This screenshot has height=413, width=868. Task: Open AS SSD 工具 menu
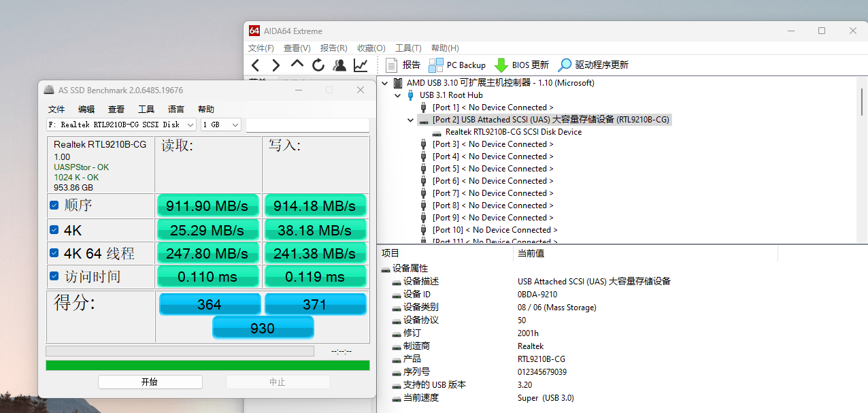click(146, 109)
